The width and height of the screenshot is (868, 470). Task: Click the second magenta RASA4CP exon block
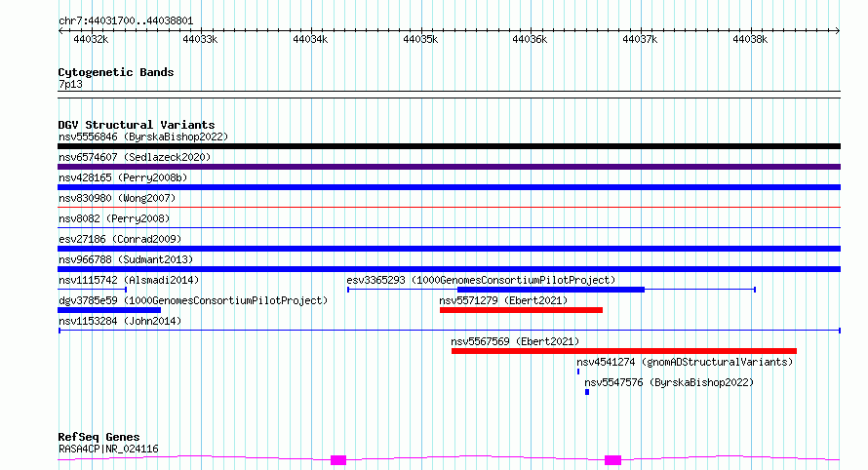coord(612,460)
